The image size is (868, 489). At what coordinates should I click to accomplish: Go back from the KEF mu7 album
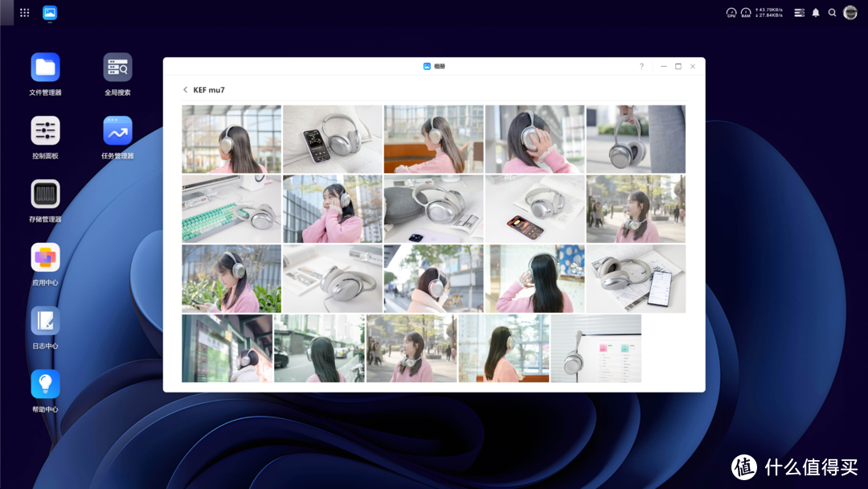[x=186, y=90]
